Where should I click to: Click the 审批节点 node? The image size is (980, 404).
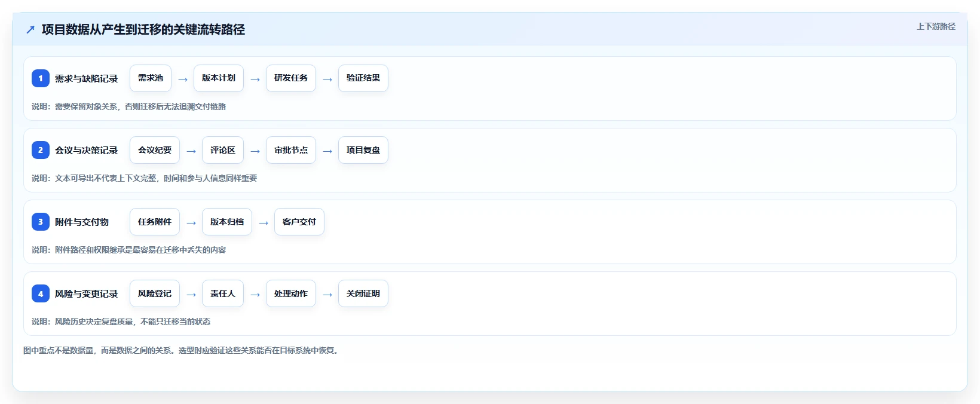pyautogui.click(x=291, y=150)
